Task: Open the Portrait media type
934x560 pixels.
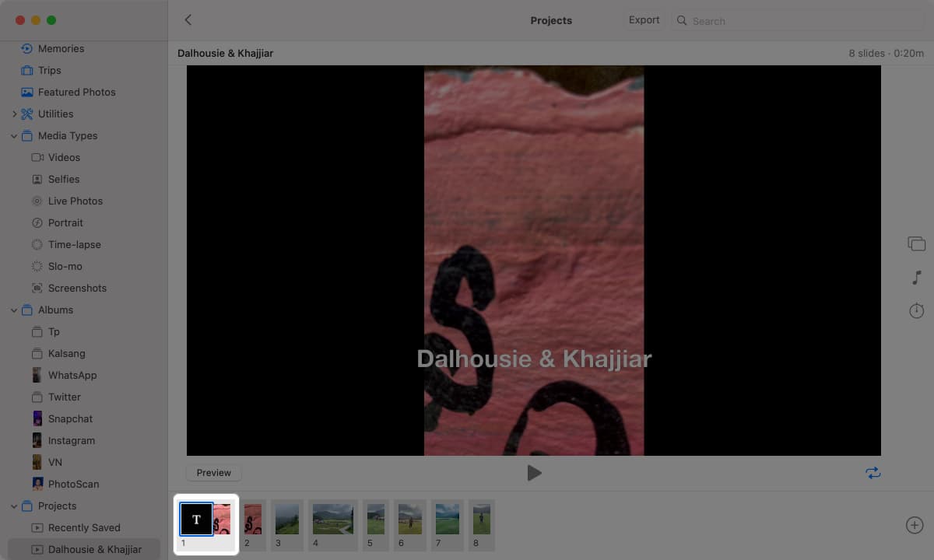Action: point(65,222)
